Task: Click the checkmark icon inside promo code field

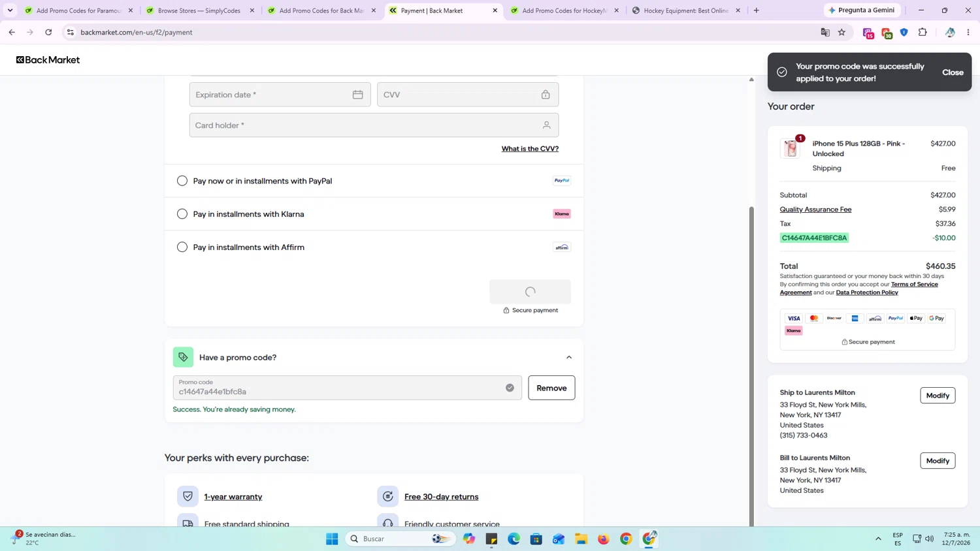Action: point(510,388)
